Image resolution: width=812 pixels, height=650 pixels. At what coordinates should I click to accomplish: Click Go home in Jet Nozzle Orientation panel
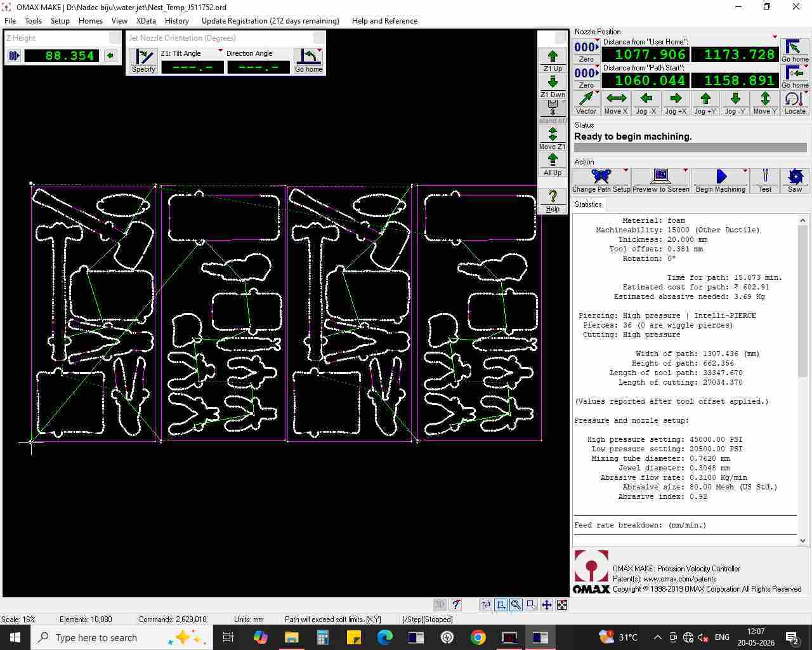308,61
